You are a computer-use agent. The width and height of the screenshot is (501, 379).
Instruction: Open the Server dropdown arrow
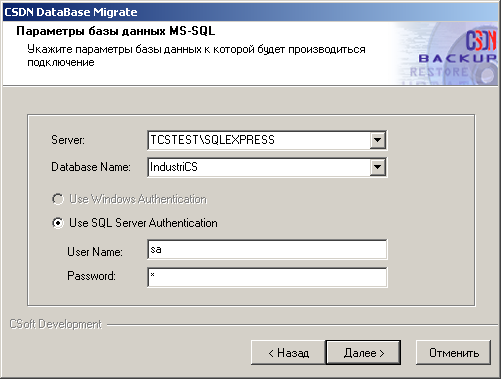pos(377,140)
